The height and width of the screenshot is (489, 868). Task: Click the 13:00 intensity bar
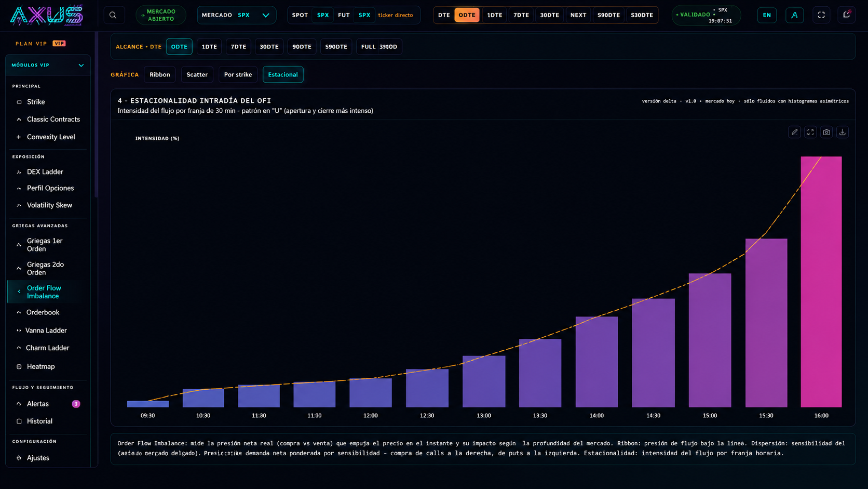coord(484,381)
